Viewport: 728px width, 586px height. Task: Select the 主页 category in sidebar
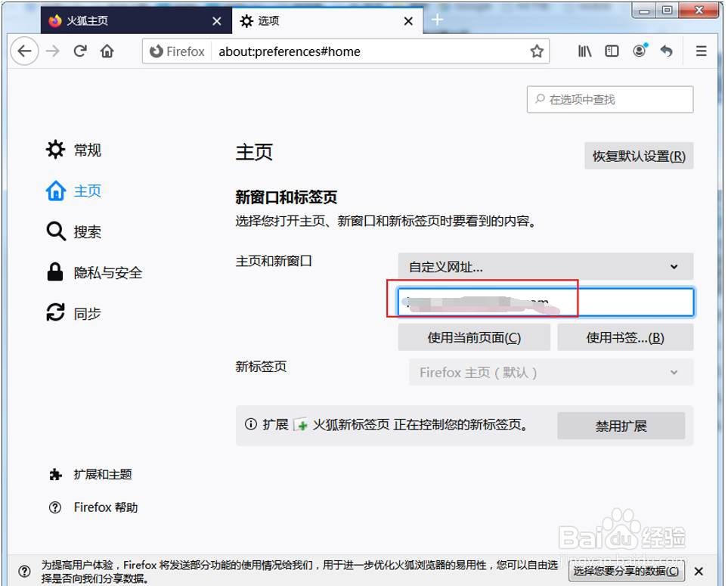pos(74,191)
